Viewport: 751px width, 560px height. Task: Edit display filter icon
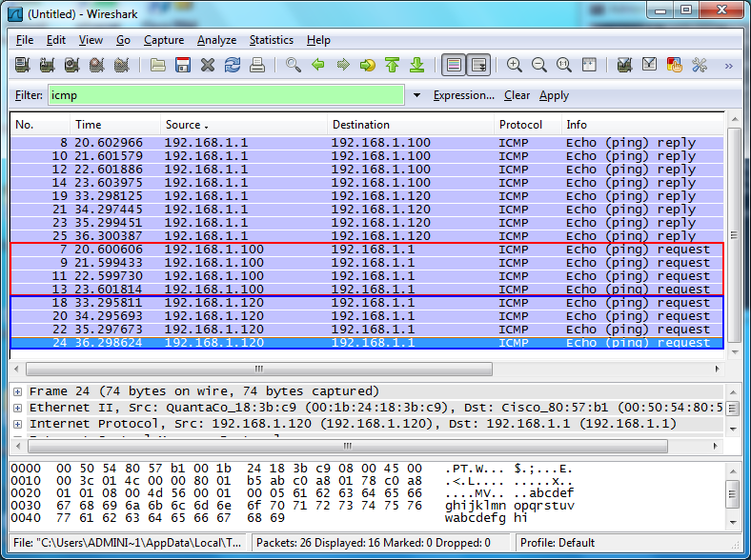(649, 65)
